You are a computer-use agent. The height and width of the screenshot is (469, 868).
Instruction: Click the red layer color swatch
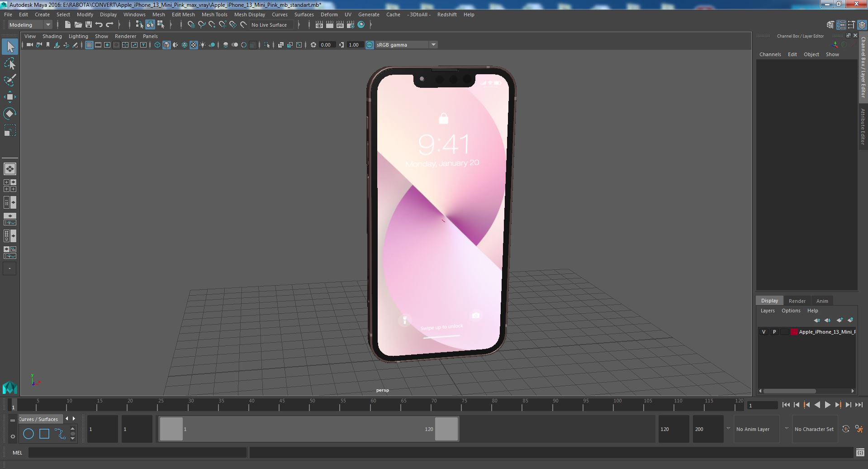(794, 332)
